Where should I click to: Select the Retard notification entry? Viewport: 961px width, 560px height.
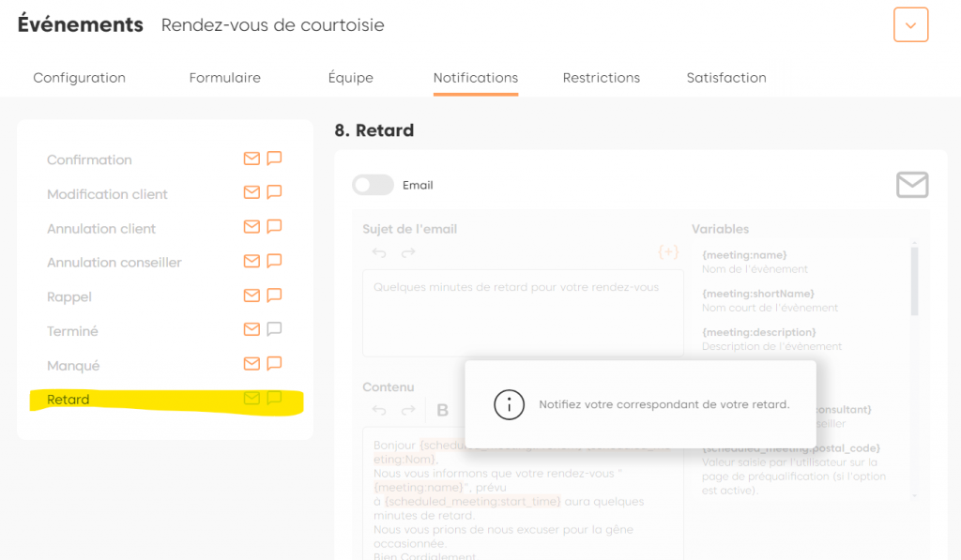69,400
